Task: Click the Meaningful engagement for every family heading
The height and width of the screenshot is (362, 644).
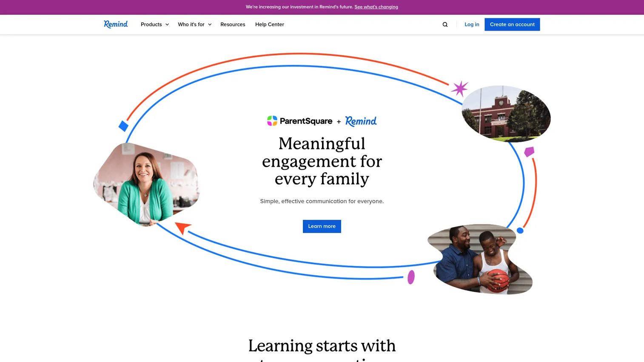Action: tap(322, 161)
